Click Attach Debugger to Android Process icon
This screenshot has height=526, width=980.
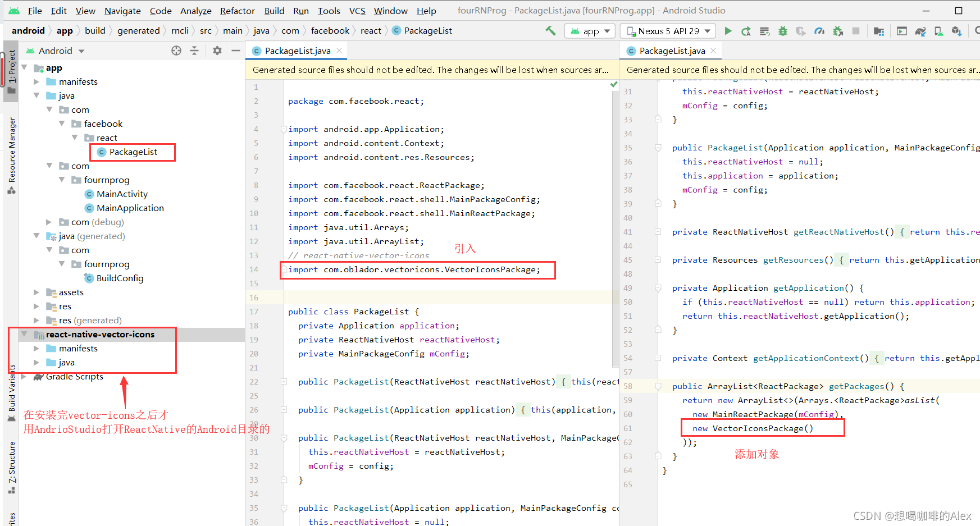coord(838,31)
